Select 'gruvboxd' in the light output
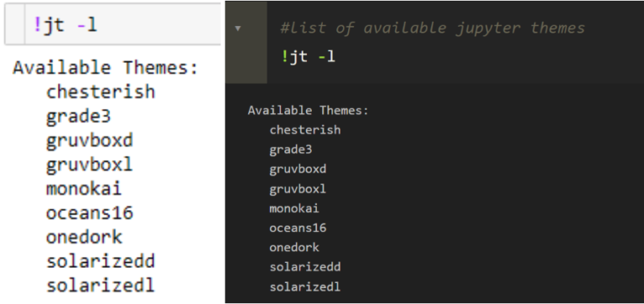Screen dimensions: 644x304 [90, 141]
